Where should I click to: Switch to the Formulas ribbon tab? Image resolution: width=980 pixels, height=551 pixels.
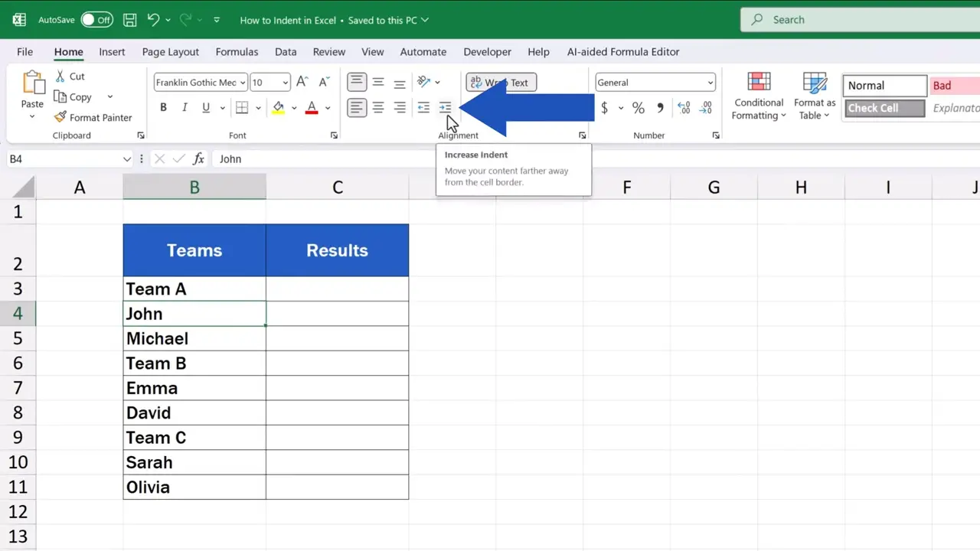coord(237,51)
